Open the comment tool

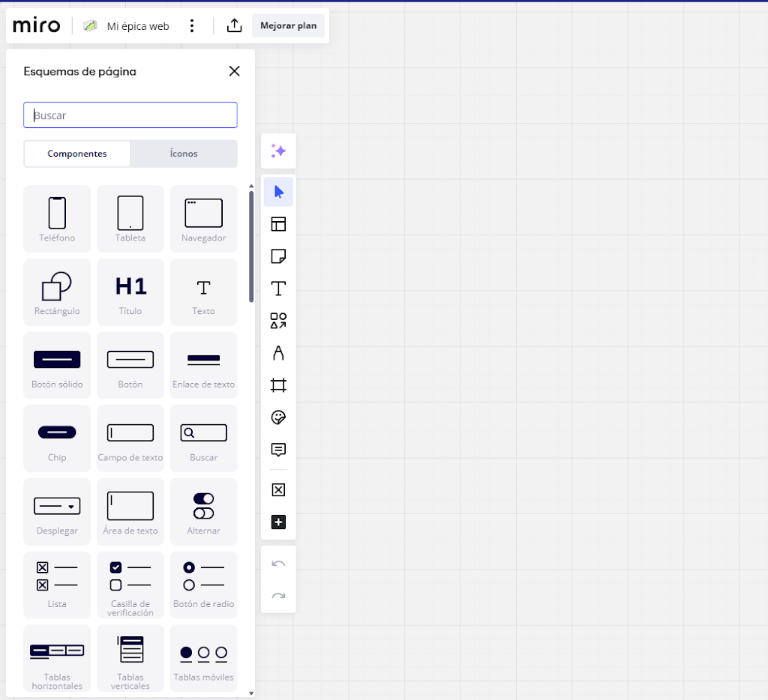(278, 450)
